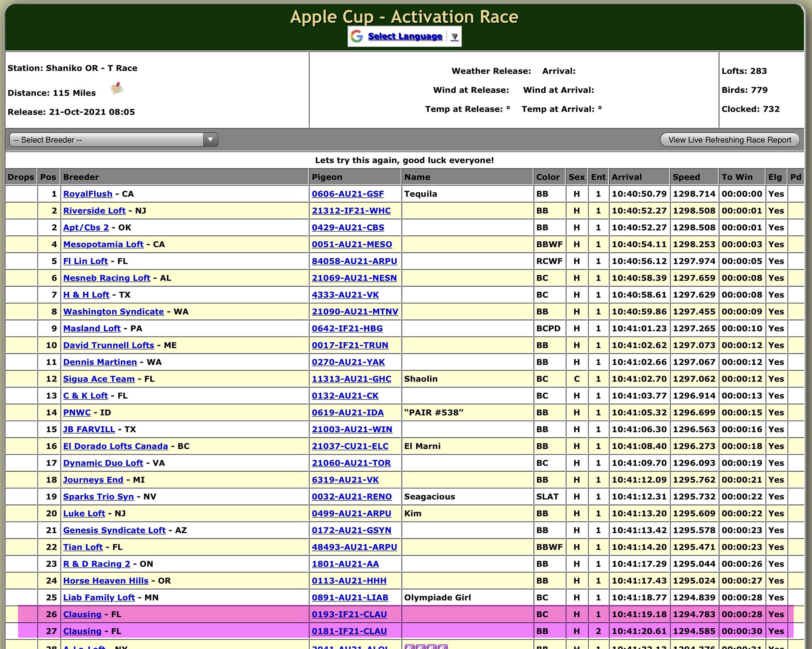Open the Horse Heaven Hills link
This screenshot has width=812, height=649.
[105, 581]
